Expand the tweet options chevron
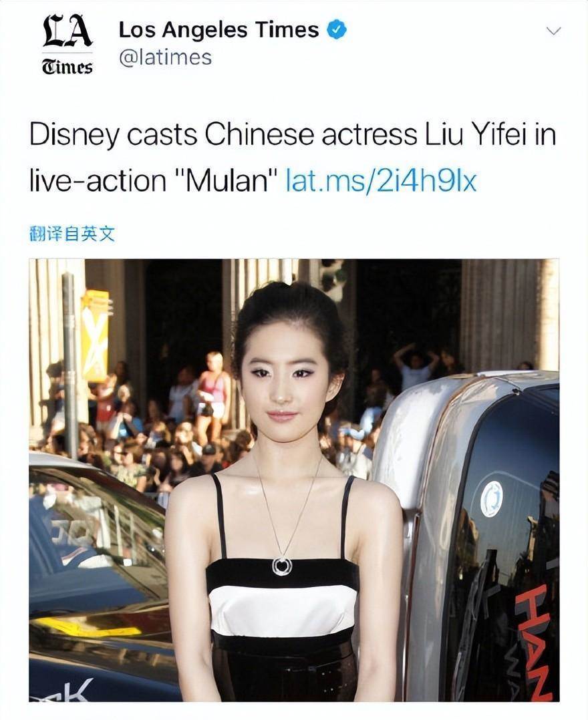Image resolution: width=588 pixels, height=720 pixels. coord(553,31)
